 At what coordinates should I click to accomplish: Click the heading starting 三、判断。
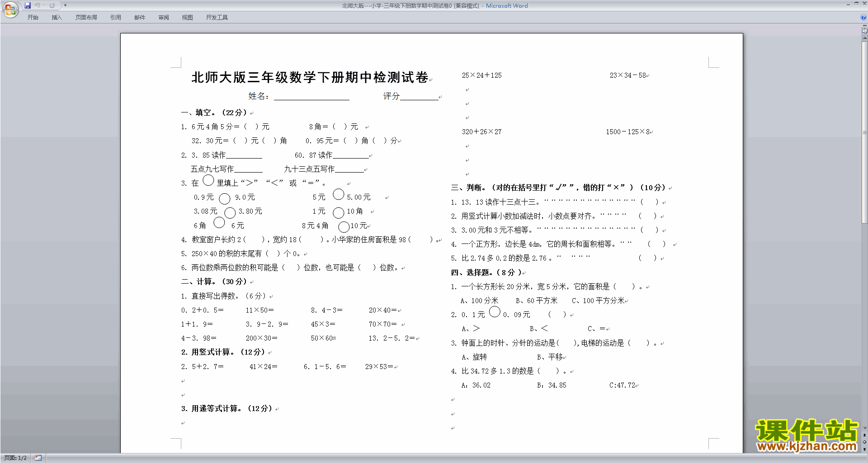coord(558,187)
